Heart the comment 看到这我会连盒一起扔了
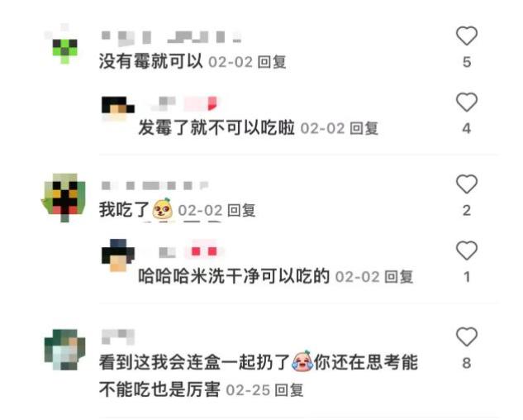523x420 pixels. tap(467, 336)
